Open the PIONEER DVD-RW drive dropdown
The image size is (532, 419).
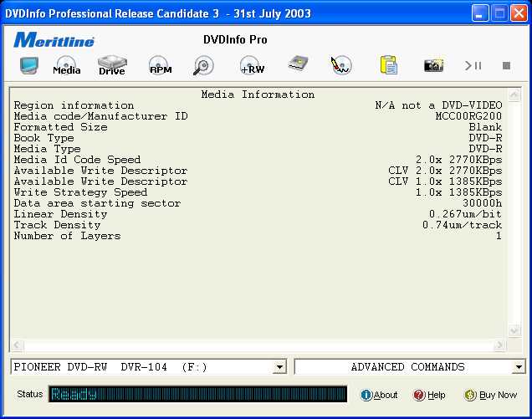[279, 367]
